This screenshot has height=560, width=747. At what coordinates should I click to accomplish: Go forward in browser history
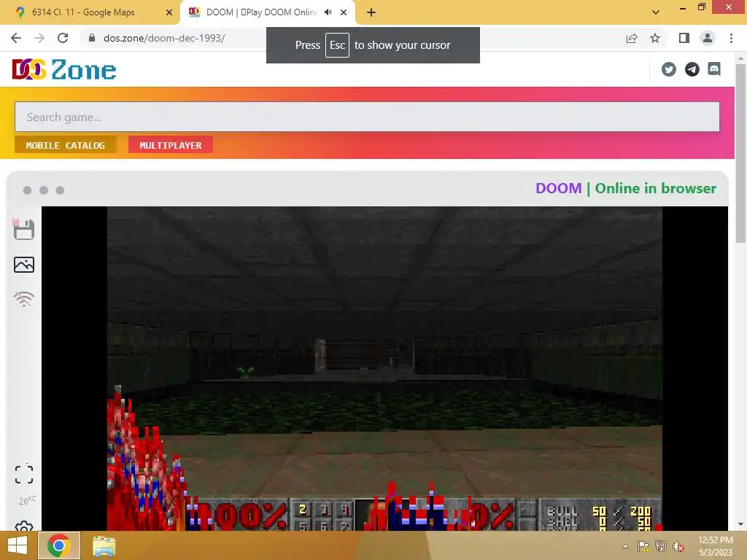pyautogui.click(x=39, y=38)
